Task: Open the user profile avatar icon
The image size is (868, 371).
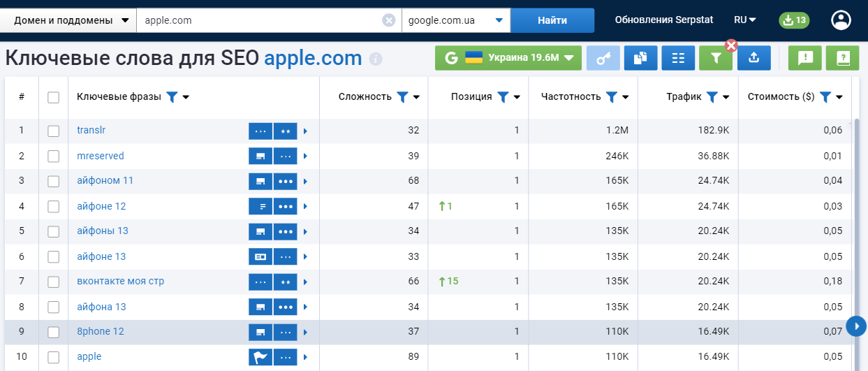Action: tap(841, 20)
